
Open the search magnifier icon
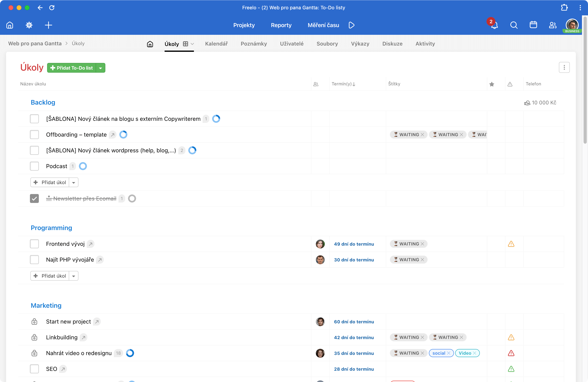point(514,25)
